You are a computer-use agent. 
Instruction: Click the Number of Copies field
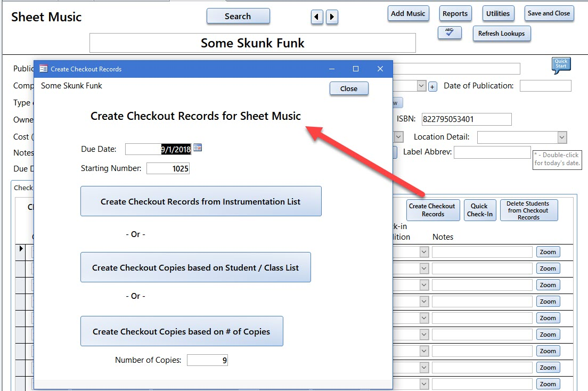[x=207, y=361]
